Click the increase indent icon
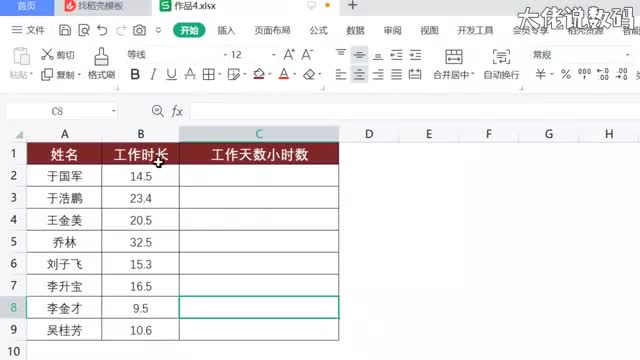640x360 pixels. 415,55
